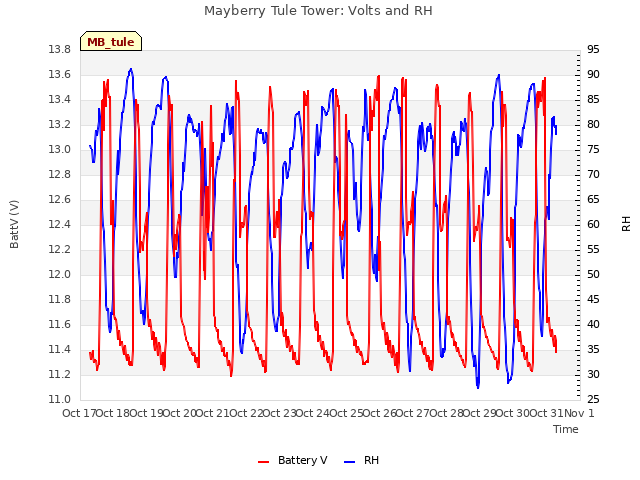Click the 13.0 tick on left axis
The height and width of the screenshot is (480, 640).
(60, 149)
